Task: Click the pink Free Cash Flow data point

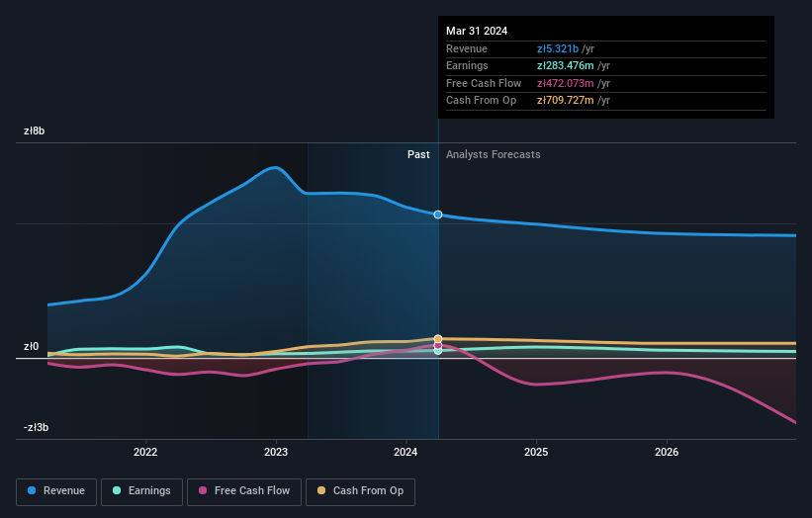Action: (x=438, y=345)
